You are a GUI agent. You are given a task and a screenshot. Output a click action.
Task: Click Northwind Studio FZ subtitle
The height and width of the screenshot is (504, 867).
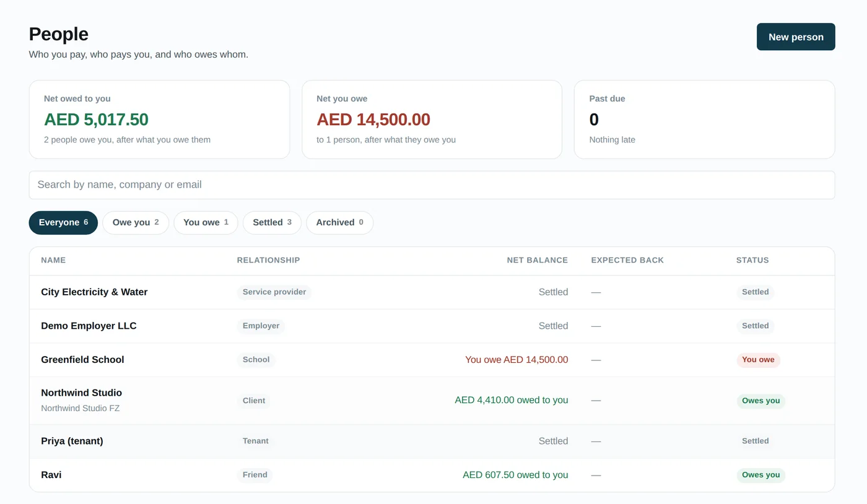[x=80, y=408]
